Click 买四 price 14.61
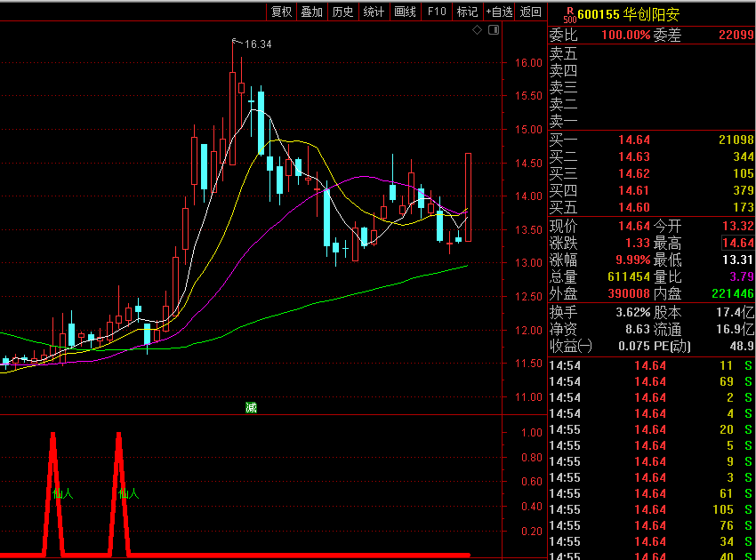 (634, 190)
